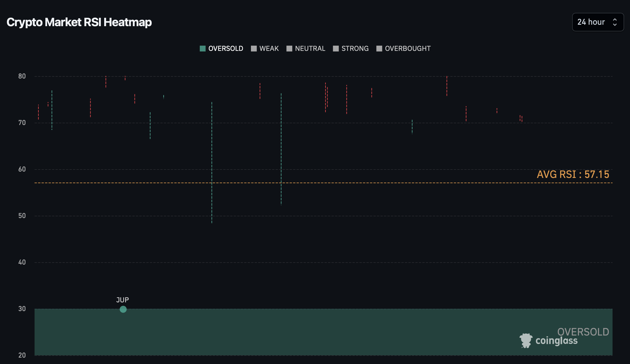Click the OVERSOLD zone label at bottom right
Image resolution: width=630 pixels, height=364 pixels.
pyautogui.click(x=583, y=332)
